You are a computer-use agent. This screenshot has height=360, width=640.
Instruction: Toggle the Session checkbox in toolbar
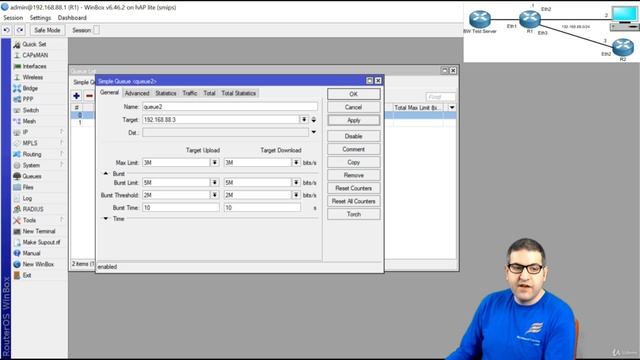click(x=96, y=30)
